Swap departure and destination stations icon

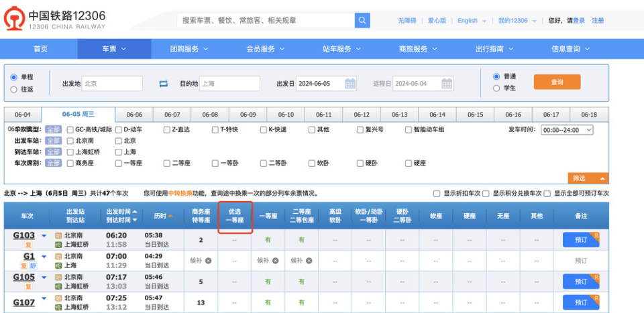tap(163, 84)
